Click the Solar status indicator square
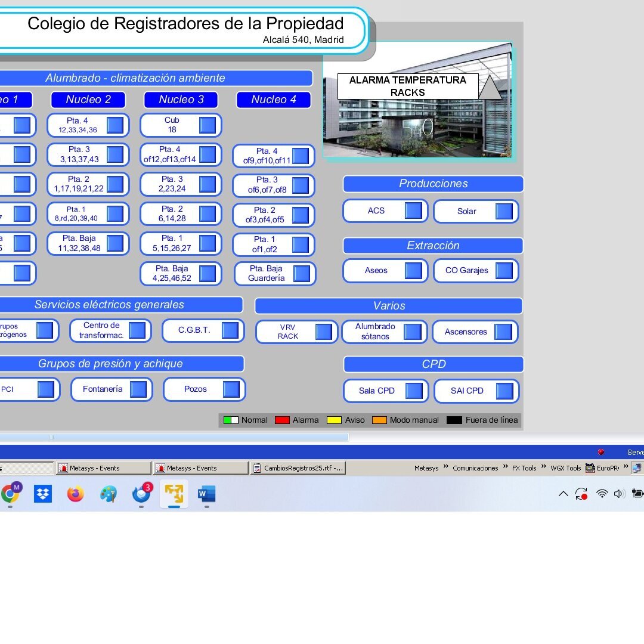The width and height of the screenshot is (644, 644). pyautogui.click(x=504, y=211)
